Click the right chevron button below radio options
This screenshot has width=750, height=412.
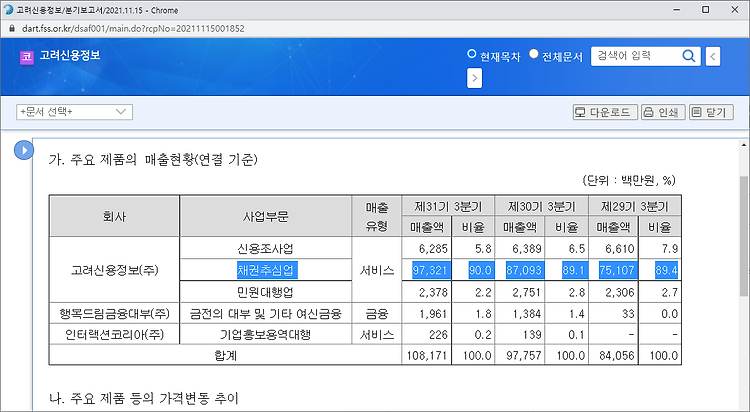474,78
